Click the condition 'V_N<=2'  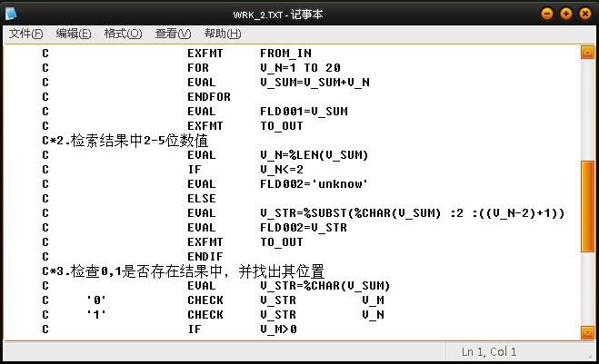click(x=282, y=170)
